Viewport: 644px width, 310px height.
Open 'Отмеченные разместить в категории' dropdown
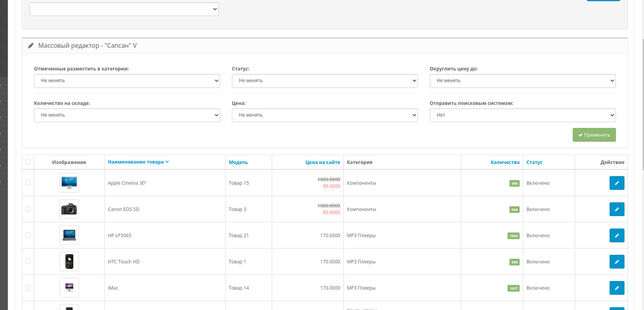tap(127, 80)
